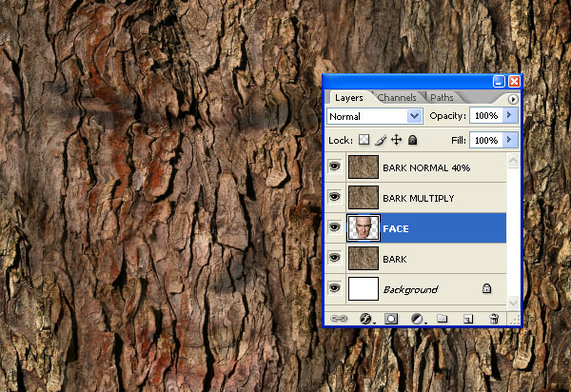Select the Background layer name

410,290
